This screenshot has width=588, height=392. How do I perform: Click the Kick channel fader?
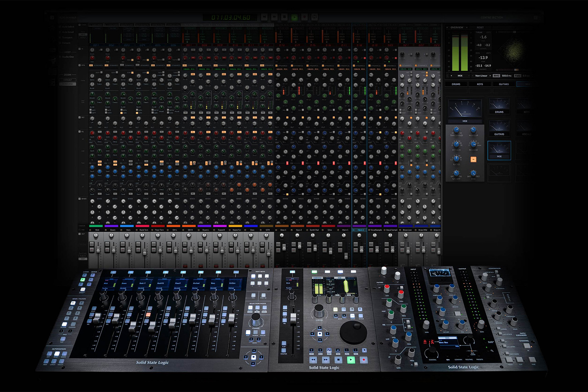[98, 250]
